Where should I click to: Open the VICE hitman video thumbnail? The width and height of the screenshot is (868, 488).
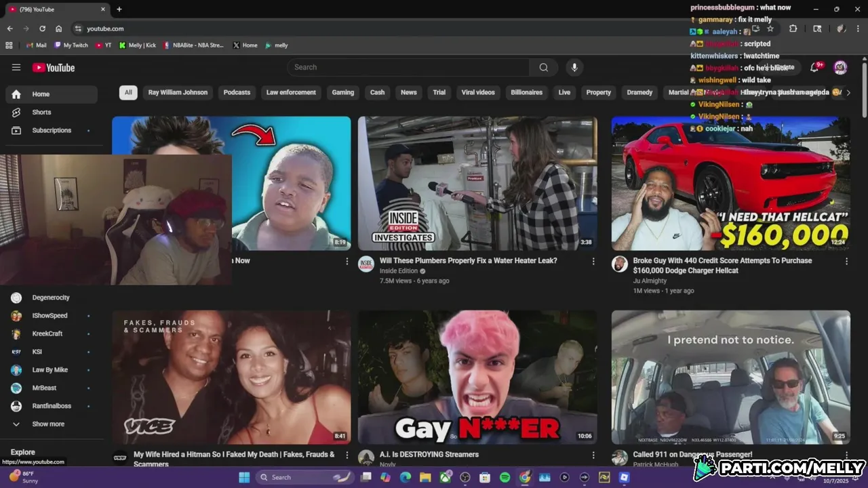point(231,377)
